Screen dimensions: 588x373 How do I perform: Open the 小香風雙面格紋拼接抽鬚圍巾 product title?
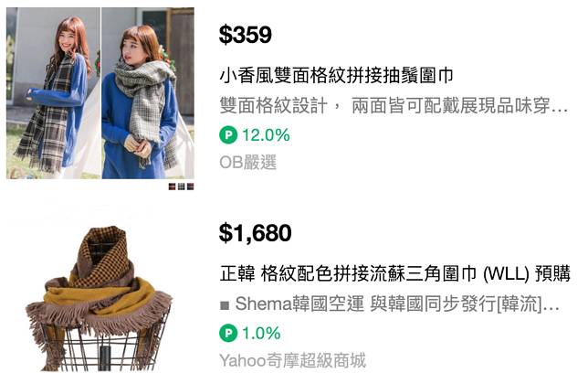coord(336,75)
